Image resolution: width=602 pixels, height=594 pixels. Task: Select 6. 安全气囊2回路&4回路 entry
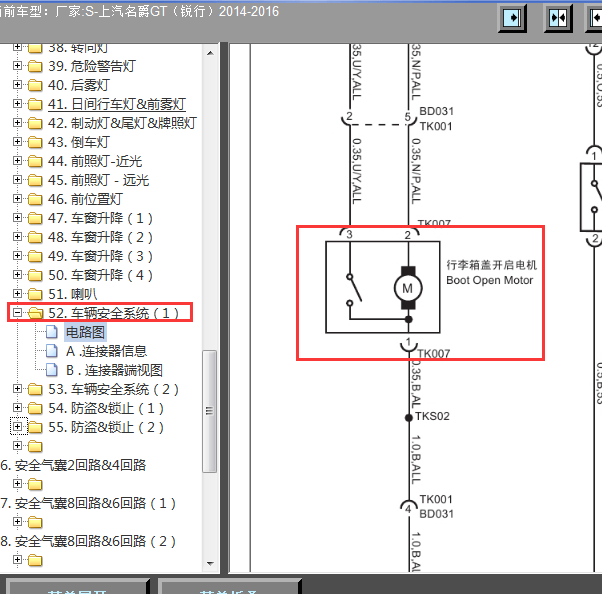click(x=73, y=465)
